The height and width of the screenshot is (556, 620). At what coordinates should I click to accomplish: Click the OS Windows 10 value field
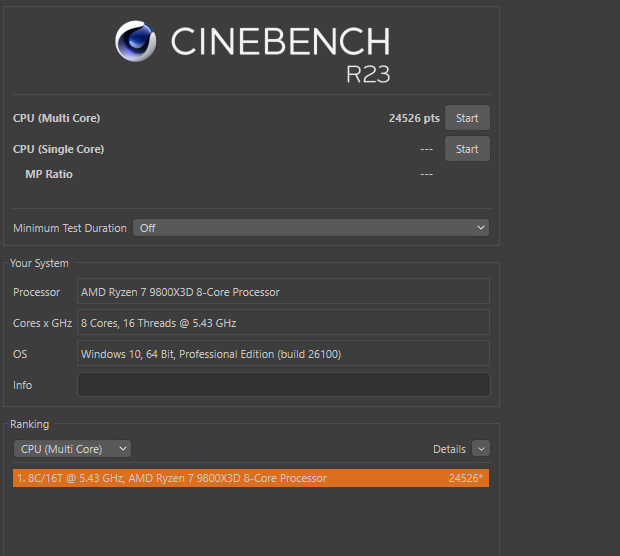pyautogui.click(x=284, y=353)
